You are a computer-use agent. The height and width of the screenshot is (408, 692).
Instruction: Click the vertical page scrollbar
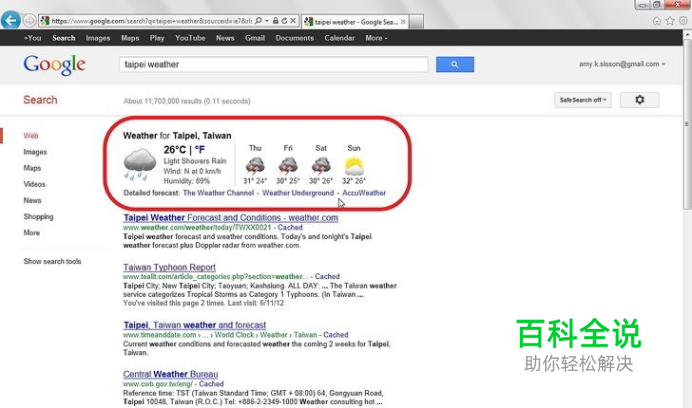tap(687, 124)
